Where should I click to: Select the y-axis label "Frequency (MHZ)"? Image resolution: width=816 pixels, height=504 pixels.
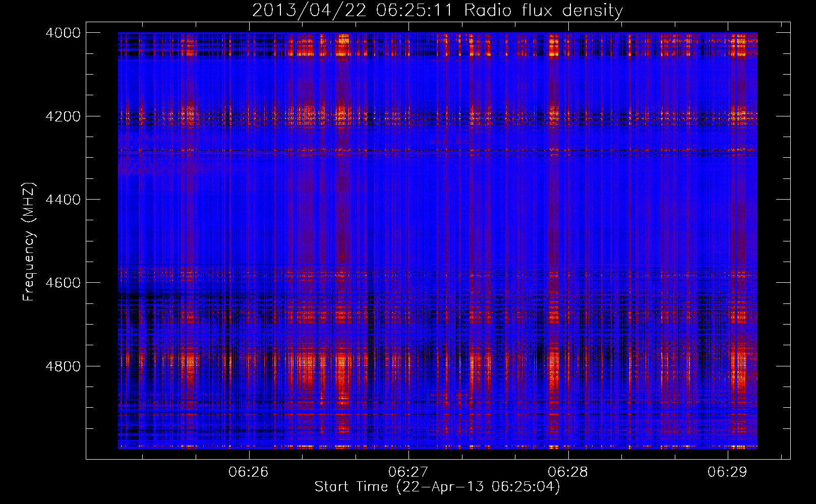[x=29, y=242]
